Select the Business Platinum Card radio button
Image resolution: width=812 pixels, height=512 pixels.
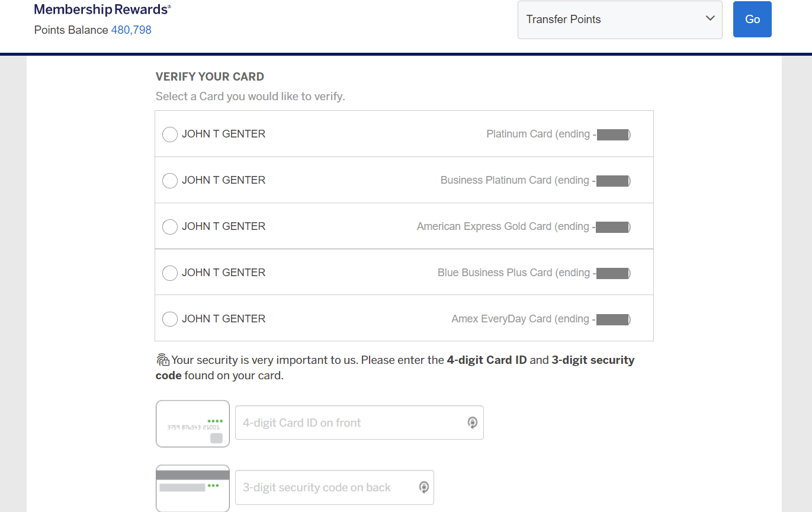point(170,181)
